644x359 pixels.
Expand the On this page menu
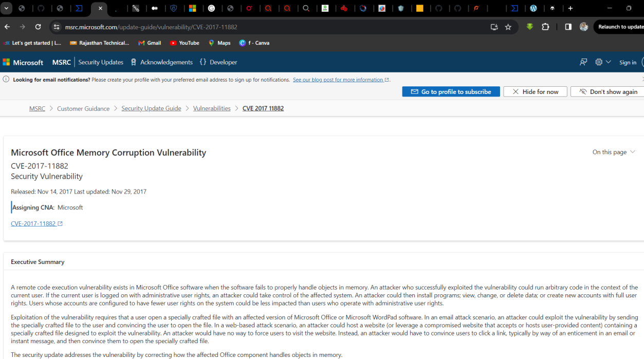(x=614, y=152)
